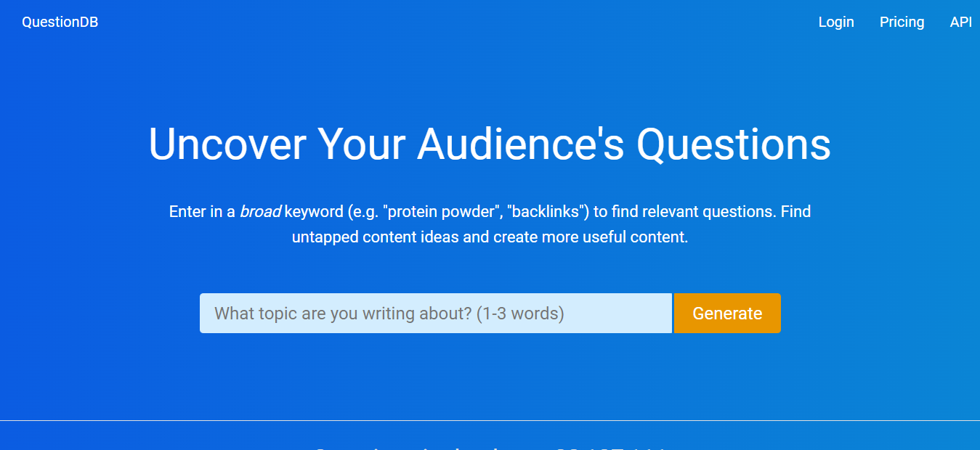980x450 pixels.
Task: Click the "backlinks" example keyword
Action: tap(547, 212)
